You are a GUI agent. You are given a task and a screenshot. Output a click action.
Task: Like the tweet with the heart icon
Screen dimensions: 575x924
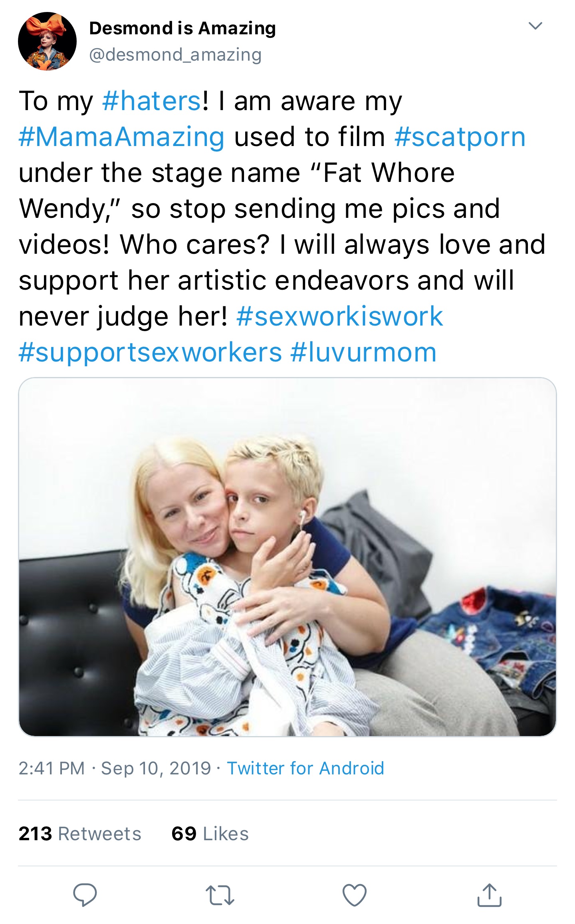tap(355, 895)
